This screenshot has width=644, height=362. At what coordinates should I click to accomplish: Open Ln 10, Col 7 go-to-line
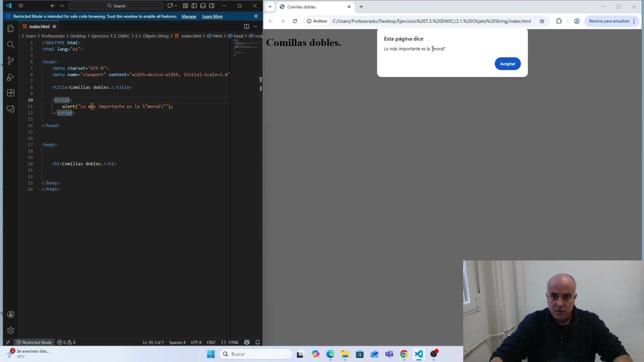[153, 342]
